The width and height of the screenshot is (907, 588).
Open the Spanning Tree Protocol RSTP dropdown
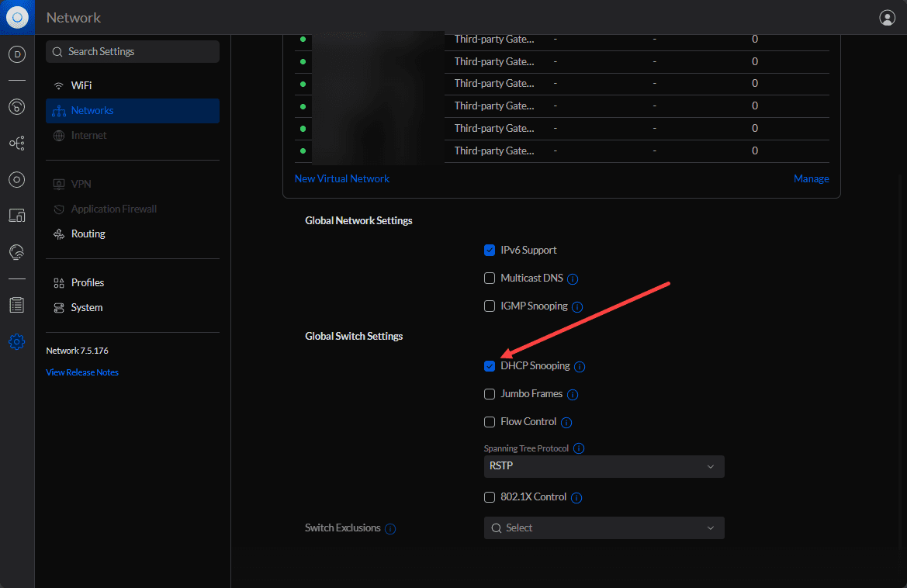(604, 466)
